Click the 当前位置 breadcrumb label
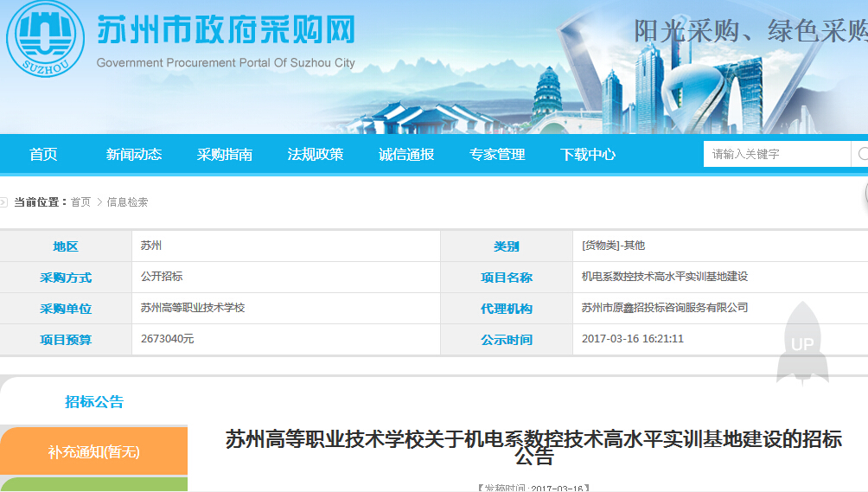868x492 pixels. [x=40, y=202]
